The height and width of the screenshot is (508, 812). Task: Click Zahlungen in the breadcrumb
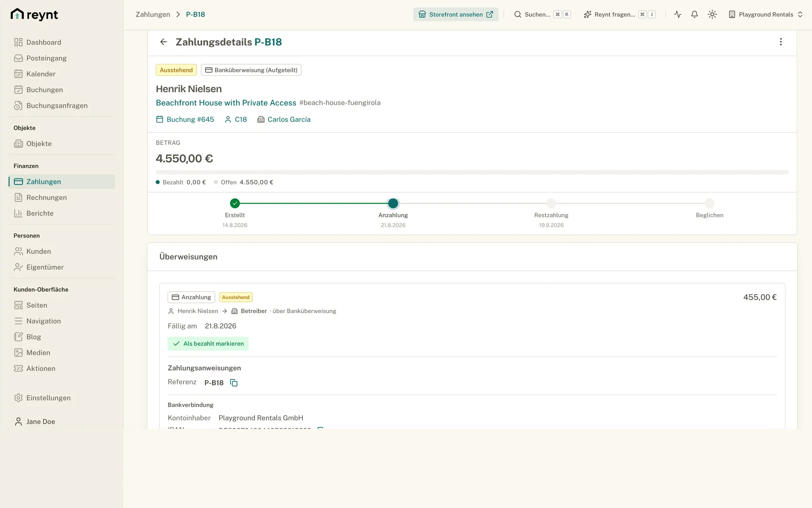coord(153,14)
